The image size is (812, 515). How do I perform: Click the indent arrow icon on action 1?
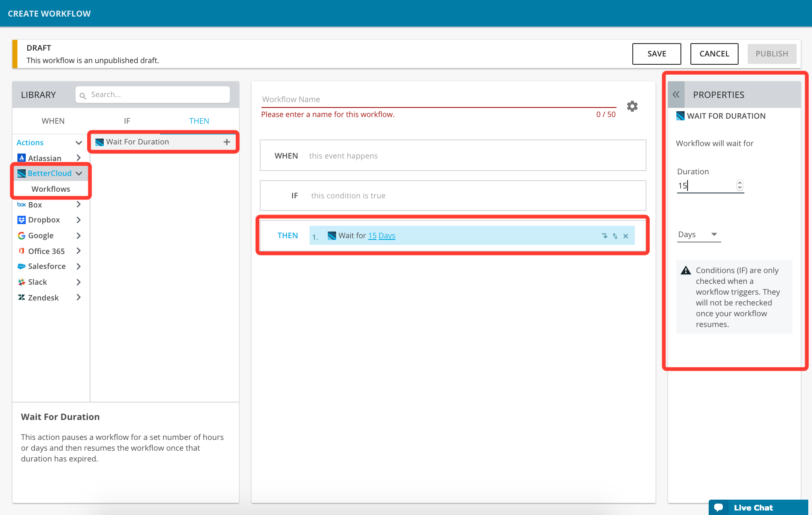coord(605,236)
